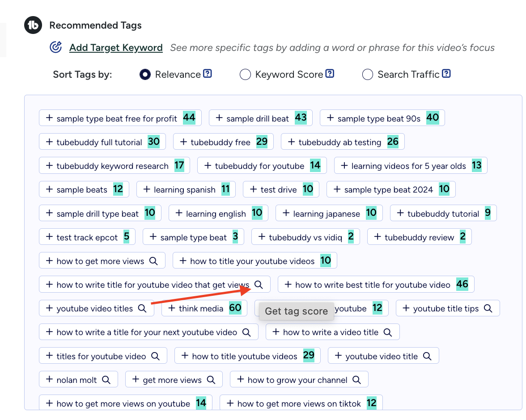Select the Relevance radio button
Viewport: 526px width, 420px height.
pyautogui.click(x=144, y=74)
